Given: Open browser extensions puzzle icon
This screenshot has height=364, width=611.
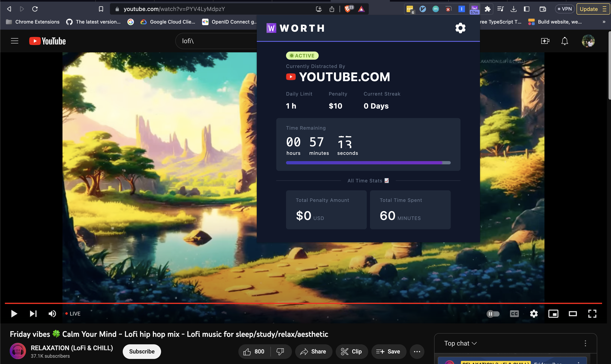Looking at the screenshot, I should 487,9.
